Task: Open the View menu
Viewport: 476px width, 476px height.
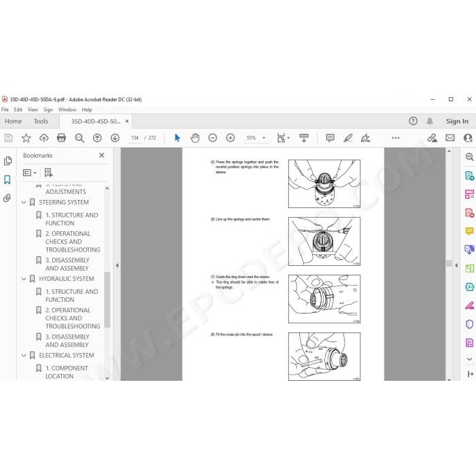Action: pos(33,109)
